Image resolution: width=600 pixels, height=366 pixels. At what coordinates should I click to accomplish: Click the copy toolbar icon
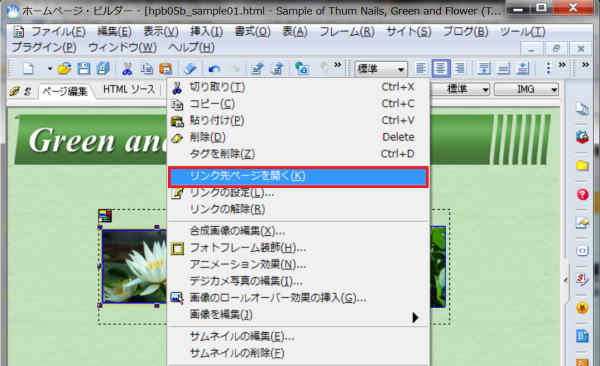pyautogui.click(x=147, y=69)
